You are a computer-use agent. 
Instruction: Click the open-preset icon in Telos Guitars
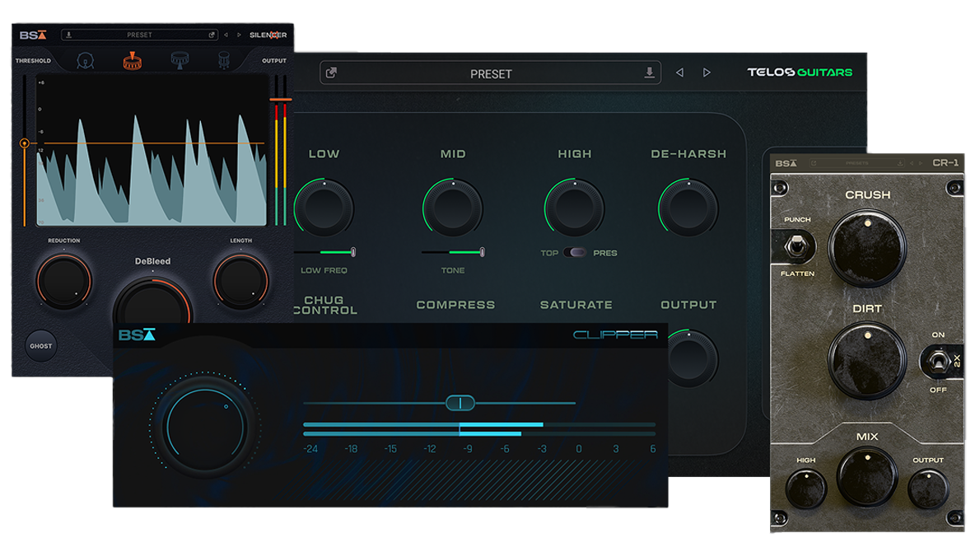tap(331, 73)
